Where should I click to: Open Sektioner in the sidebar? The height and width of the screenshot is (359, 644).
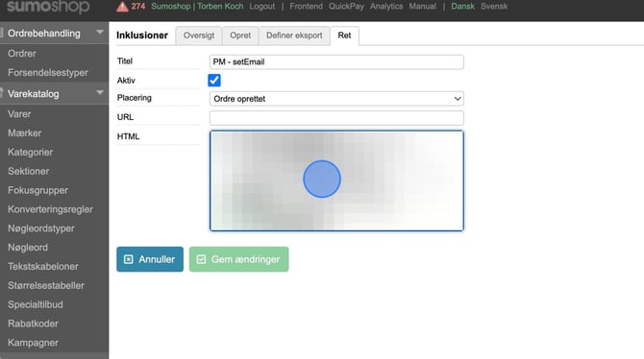28,171
